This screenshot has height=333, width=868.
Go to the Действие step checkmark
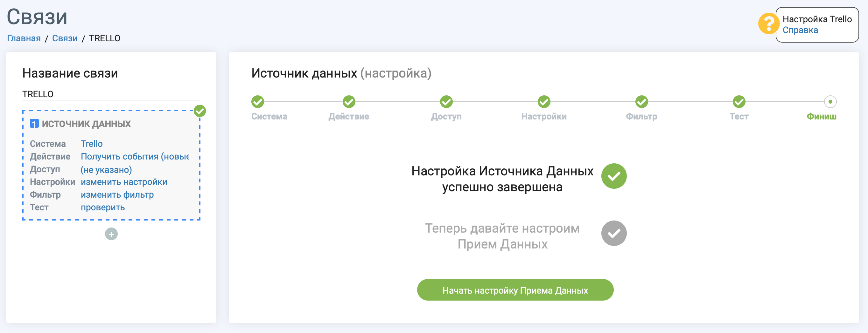pyautogui.click(x=349, y=102)
